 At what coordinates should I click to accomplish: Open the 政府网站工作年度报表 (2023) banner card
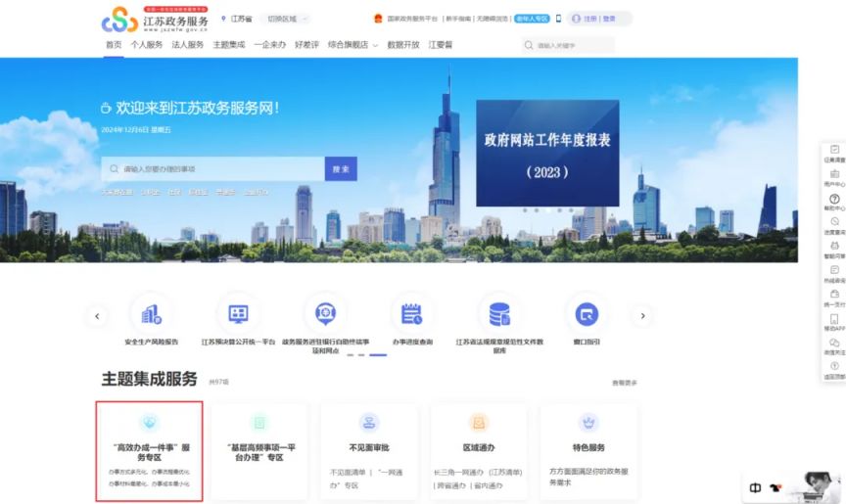pyautogui.click(x=547, y=153)
